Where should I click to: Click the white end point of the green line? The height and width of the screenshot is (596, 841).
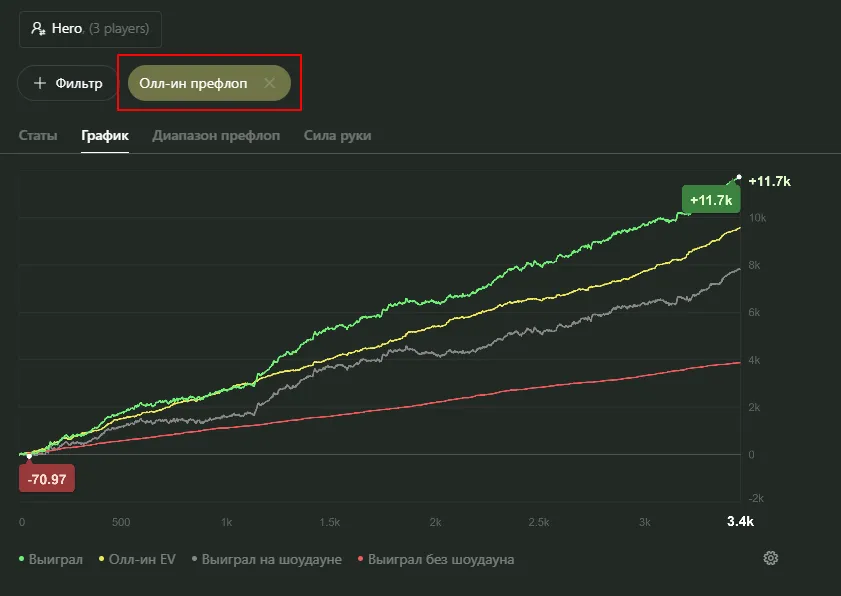(739, 178)
